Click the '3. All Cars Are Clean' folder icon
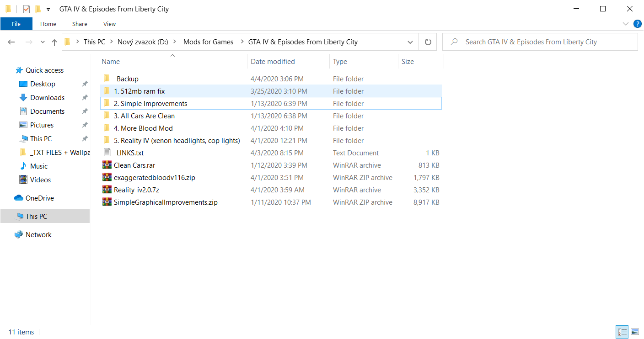Viewport: 644px width, 339px height. click(107, 116)
